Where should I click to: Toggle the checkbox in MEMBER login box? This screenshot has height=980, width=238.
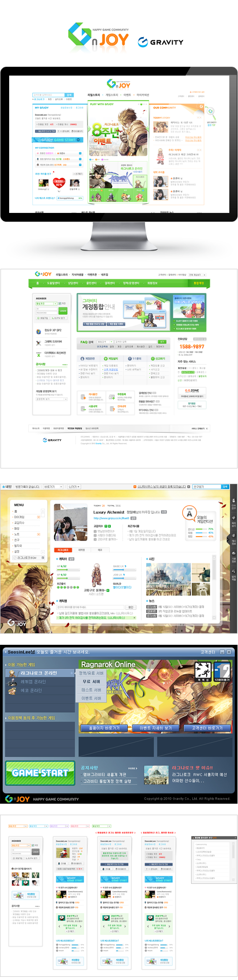click(59, 303)
